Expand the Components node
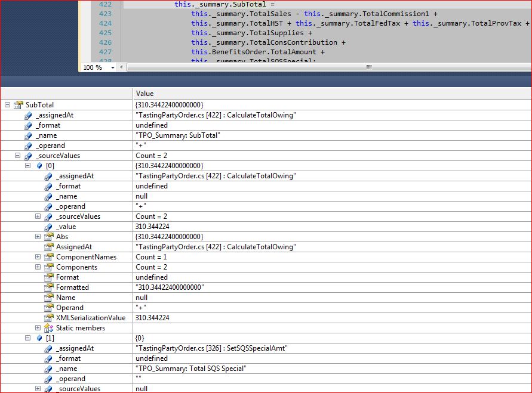 38,267
